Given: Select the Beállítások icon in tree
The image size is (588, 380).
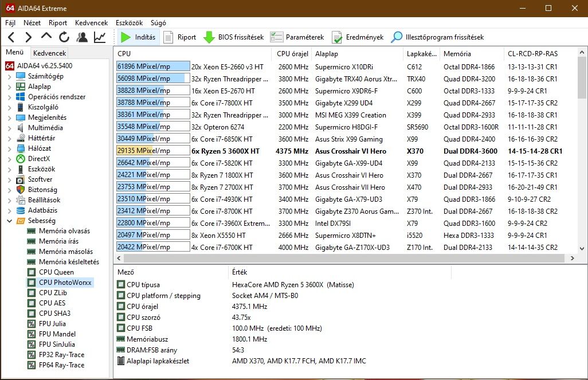Looking at the screenshot, I should (x=21, y=200).
